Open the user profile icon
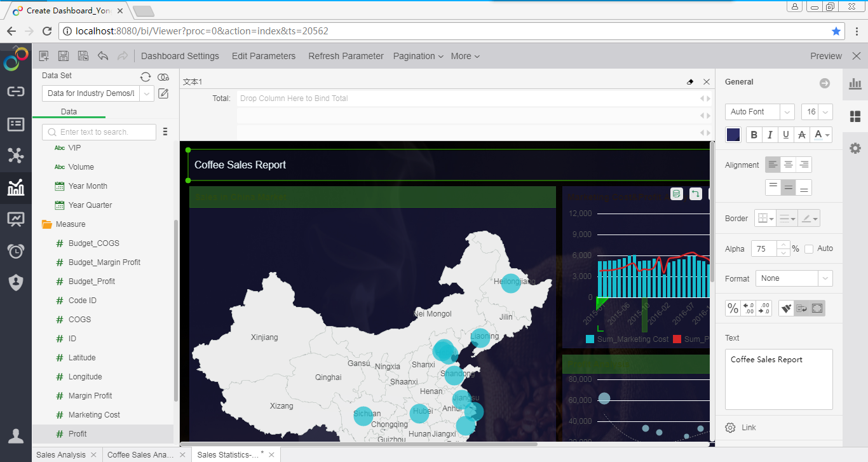This screenshot has width=868, height=462. (16, 436)
